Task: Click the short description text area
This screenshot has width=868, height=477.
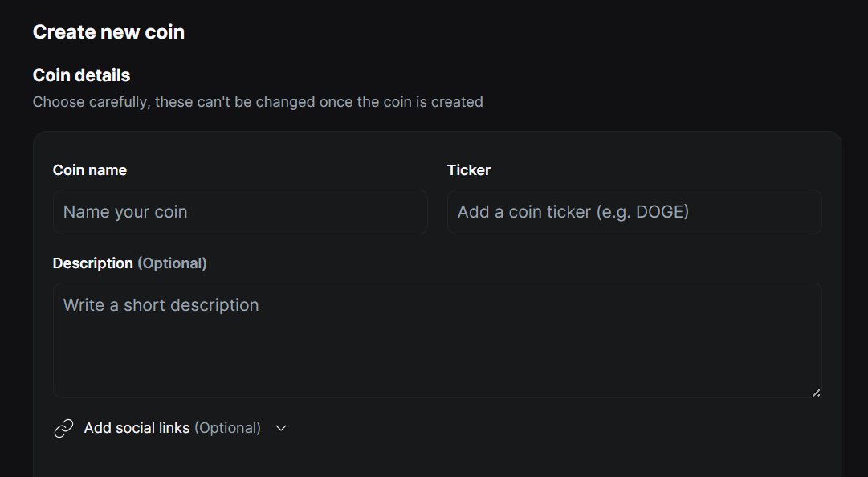Action: 437,337
